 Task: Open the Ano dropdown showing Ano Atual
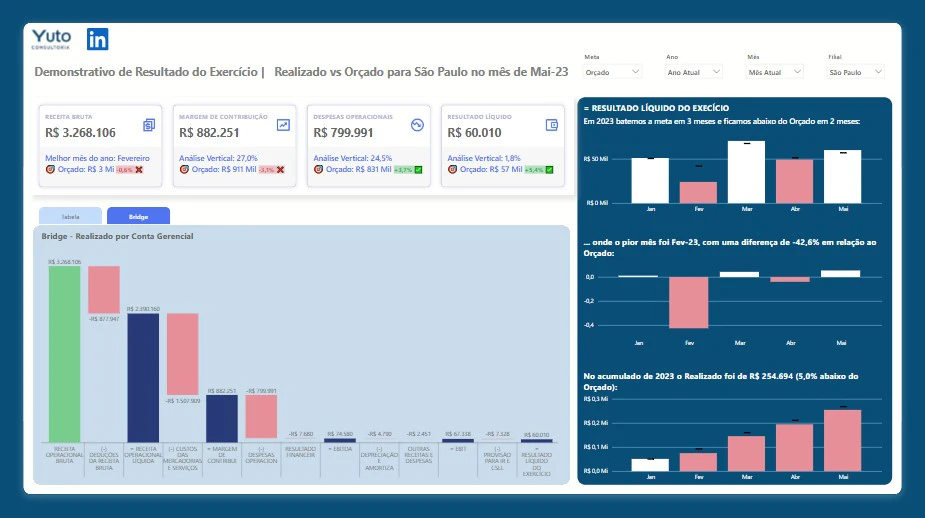coord(694,72)
